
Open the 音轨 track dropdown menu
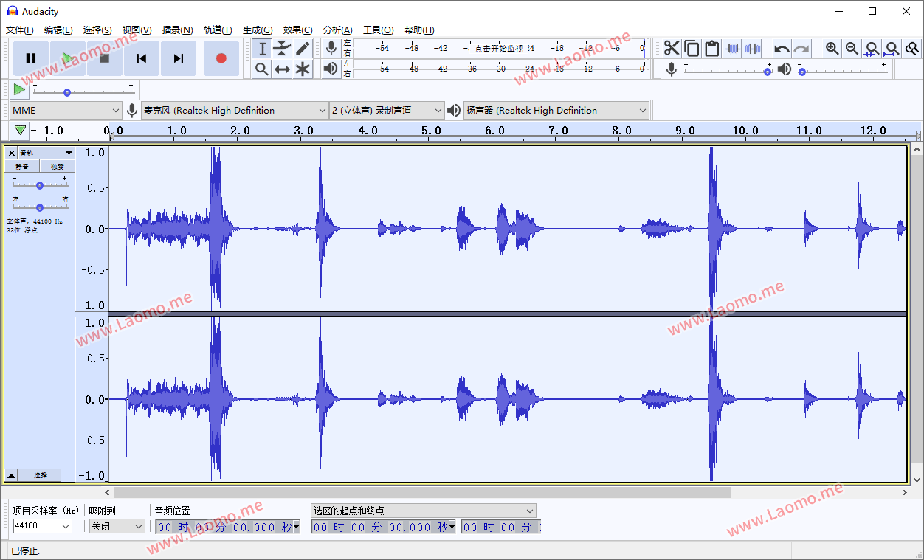point(46,153)
